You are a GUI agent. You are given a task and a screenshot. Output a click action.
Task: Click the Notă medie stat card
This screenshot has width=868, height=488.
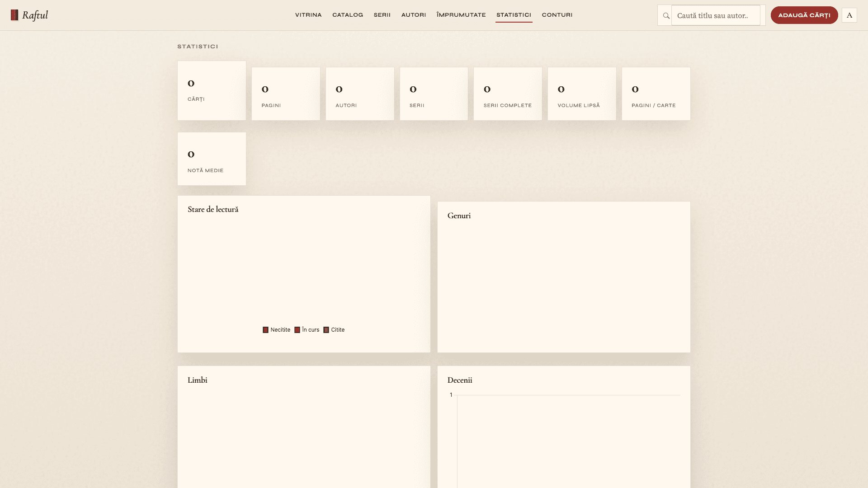pyautogui.click(x=212, y=159)
